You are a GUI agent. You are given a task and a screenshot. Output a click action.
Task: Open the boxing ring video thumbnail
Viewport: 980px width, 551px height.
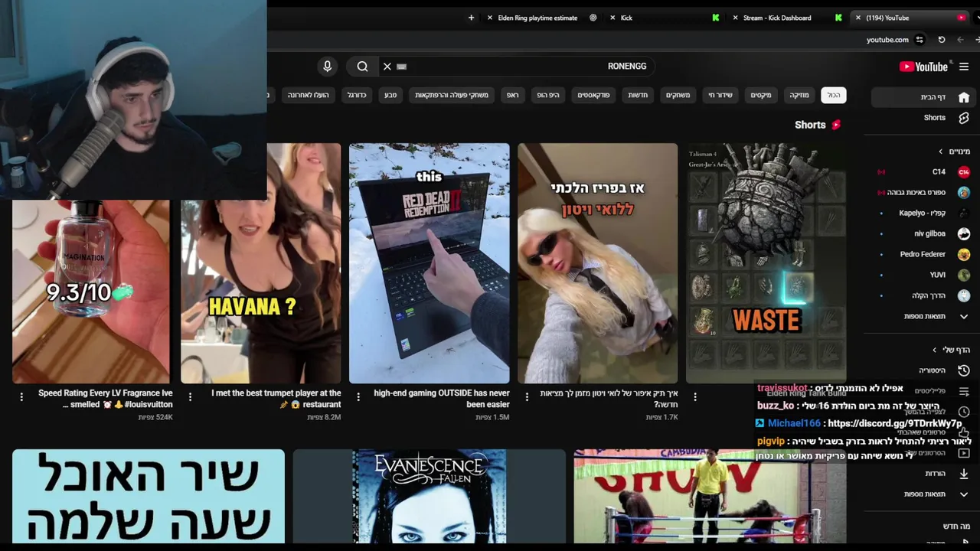(x=710, y=497)
